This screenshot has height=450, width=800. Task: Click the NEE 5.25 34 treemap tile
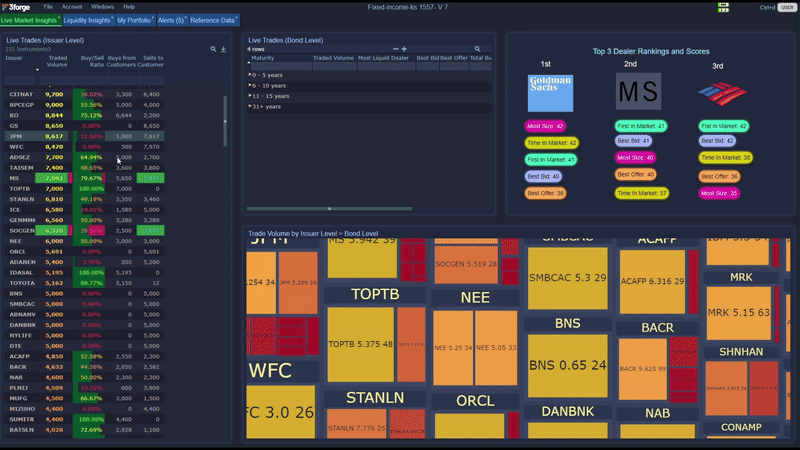(x=453, y=348)
